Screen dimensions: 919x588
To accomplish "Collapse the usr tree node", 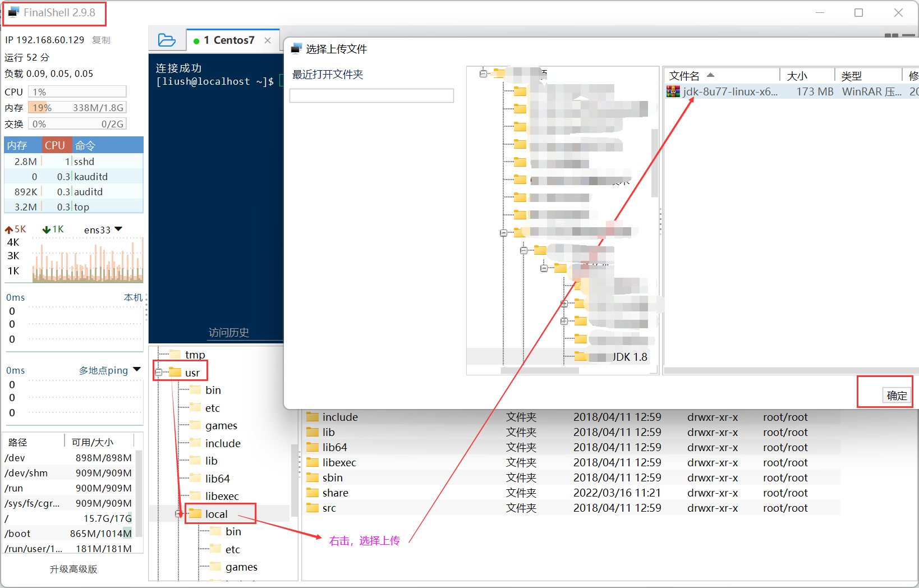I will click(x=159, y=372).
